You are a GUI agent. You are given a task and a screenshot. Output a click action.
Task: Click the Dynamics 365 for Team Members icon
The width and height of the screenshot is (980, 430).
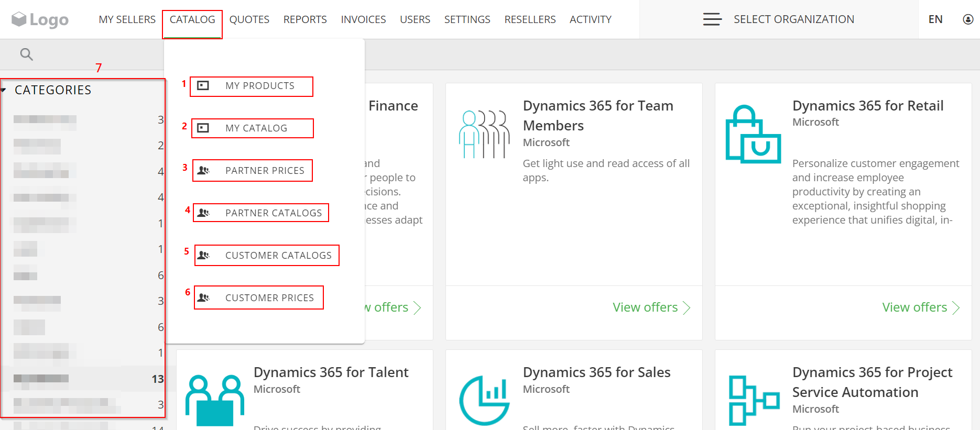coord(484,134)
